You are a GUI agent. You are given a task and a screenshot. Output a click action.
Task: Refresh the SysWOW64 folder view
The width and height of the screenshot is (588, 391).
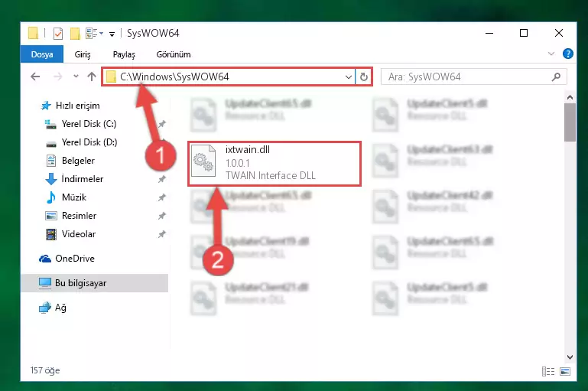(363, 77)
